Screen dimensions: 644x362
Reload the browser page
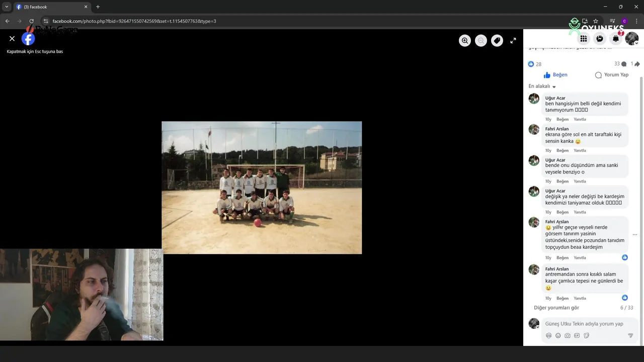click(x=31, y=21)
